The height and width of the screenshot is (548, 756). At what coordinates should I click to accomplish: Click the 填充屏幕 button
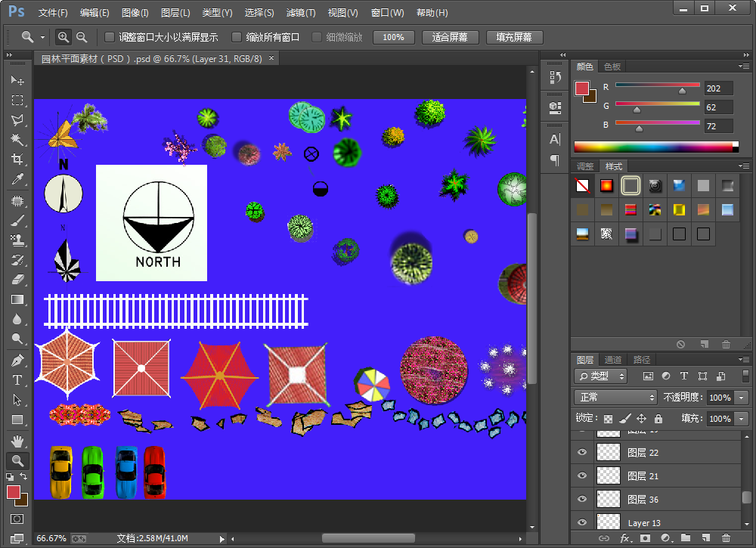[x=514, y=37]
